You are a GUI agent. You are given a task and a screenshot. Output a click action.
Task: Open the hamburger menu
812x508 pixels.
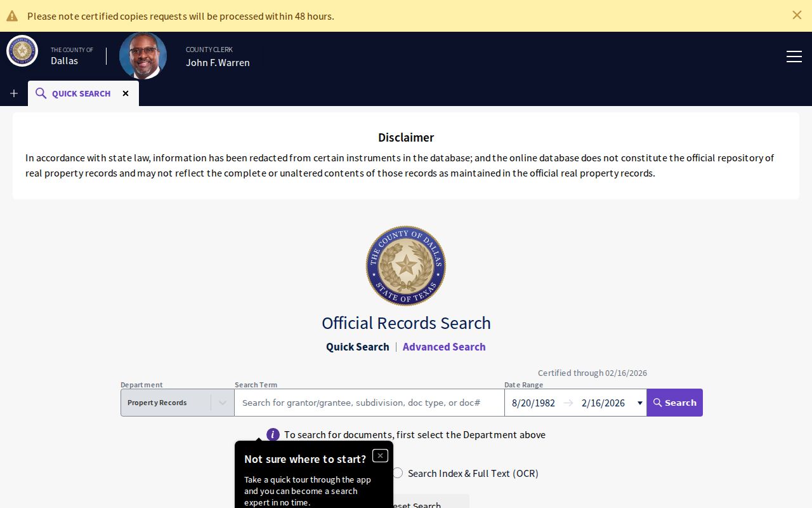(x=794, y=57)
